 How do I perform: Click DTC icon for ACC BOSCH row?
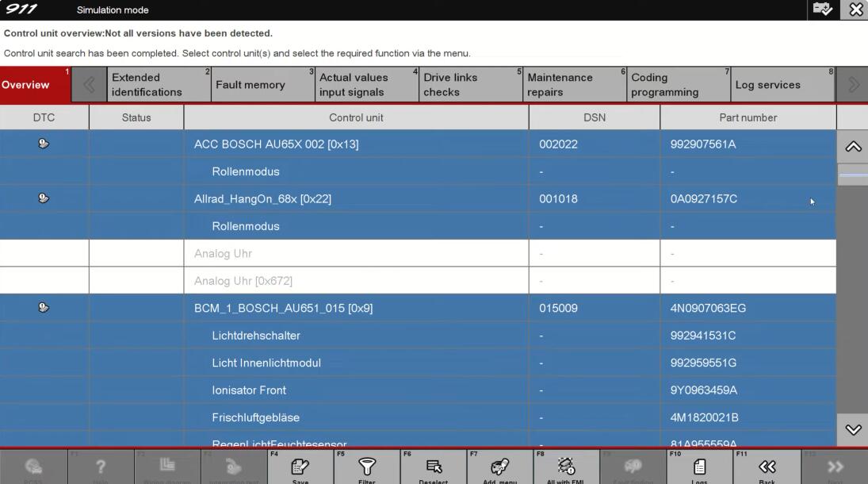click(44, 144)
